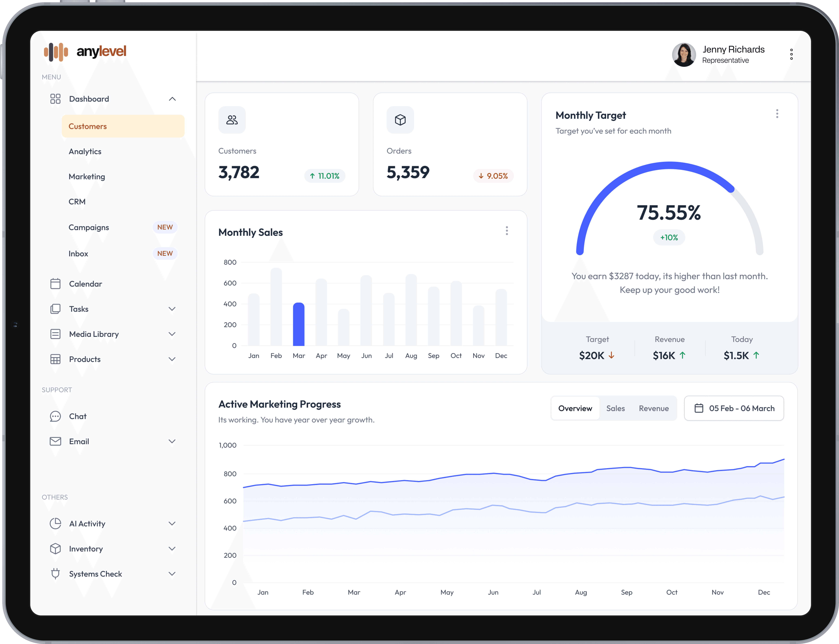The width and height of the screenshot is (839, 644).
Task: Switch to the Sales tab
Action: (x=615, y=408)
